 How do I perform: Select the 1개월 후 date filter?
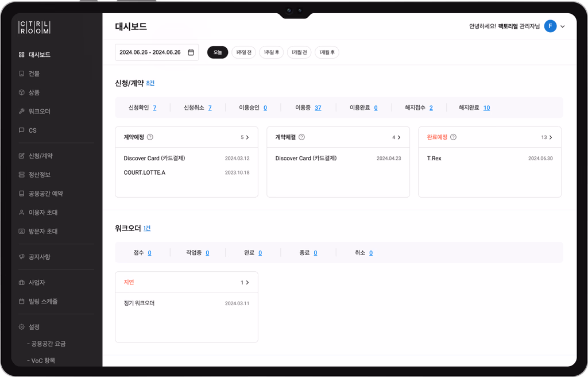click(327, 52)
